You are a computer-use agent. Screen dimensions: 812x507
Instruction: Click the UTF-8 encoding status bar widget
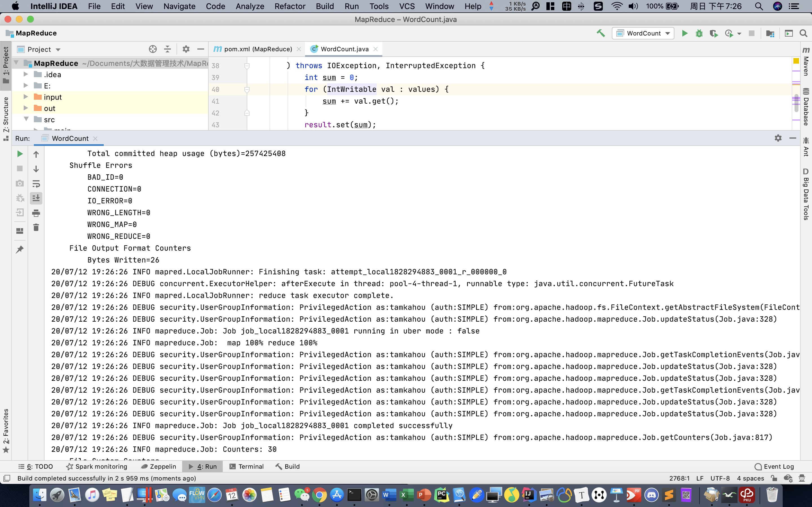click(x=720, y=478)
